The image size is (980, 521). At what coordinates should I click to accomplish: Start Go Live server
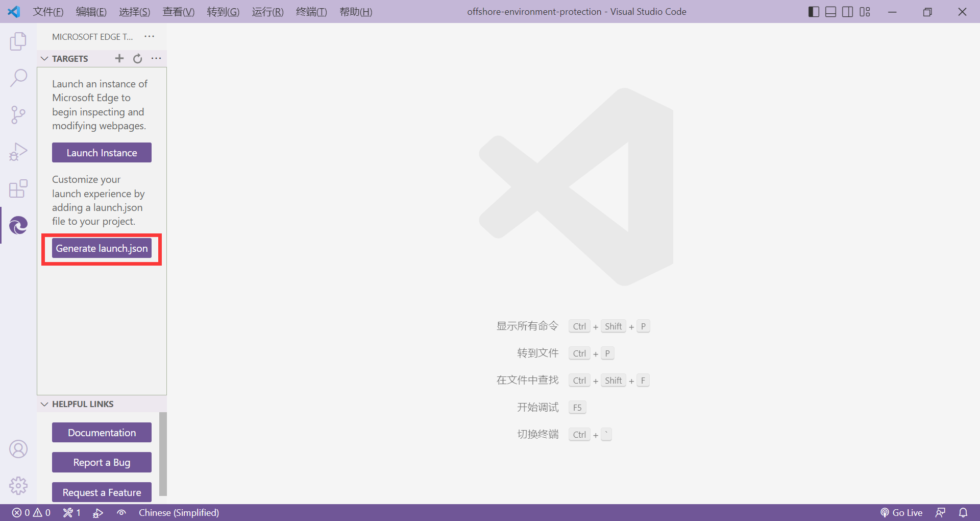pyautogui.click(x=901, y=512)
